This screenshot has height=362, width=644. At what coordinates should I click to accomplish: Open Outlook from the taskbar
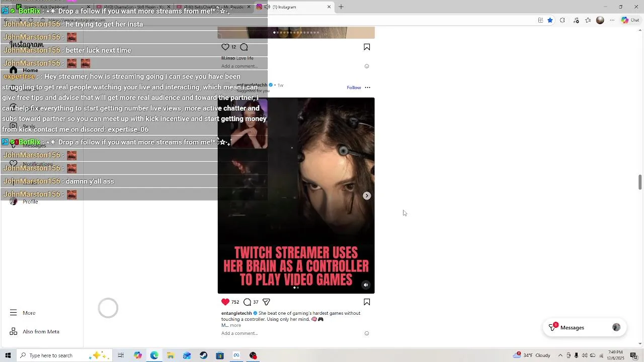(x=187, y=355)
